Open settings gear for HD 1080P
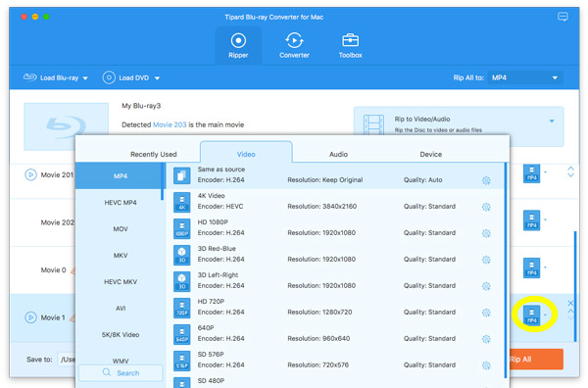This screenshot has width=588, height=388. [486, 233]
